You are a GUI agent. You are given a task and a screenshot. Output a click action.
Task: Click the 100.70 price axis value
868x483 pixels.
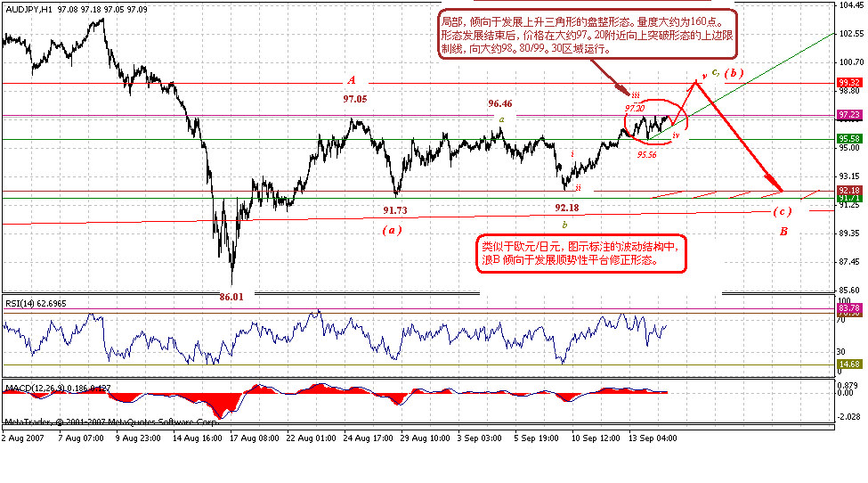852,62
